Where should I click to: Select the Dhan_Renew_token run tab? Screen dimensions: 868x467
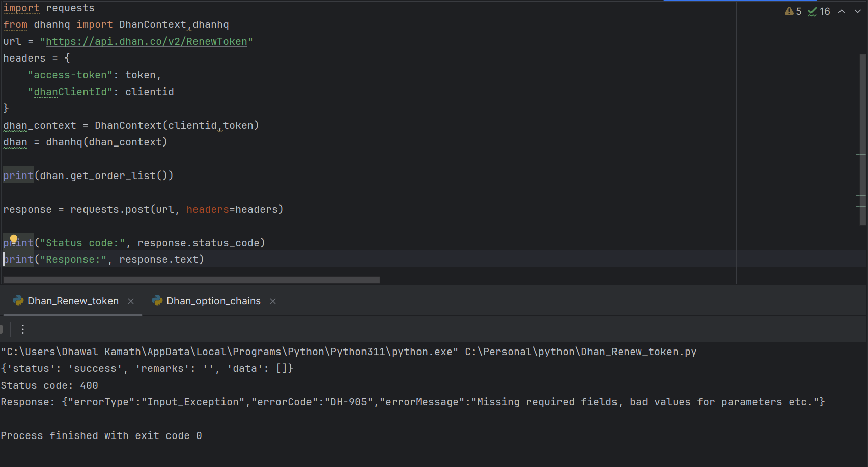click(73, 301)
